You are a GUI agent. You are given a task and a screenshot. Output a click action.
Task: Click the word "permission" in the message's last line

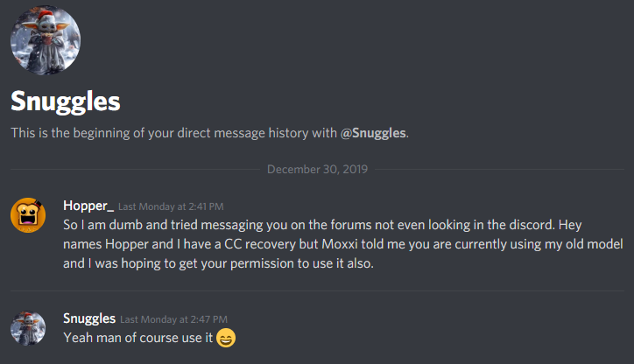[270, 262]
